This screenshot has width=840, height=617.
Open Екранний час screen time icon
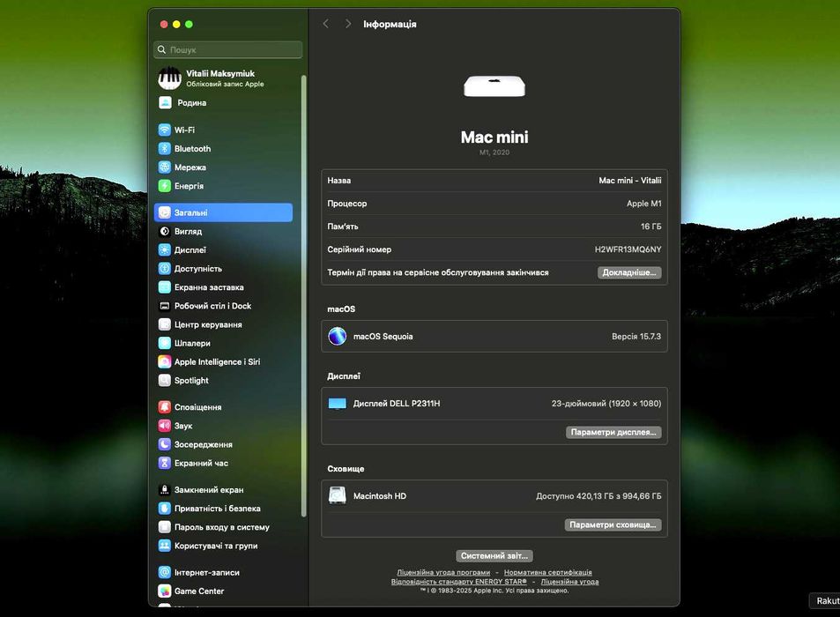pos(165,464)
